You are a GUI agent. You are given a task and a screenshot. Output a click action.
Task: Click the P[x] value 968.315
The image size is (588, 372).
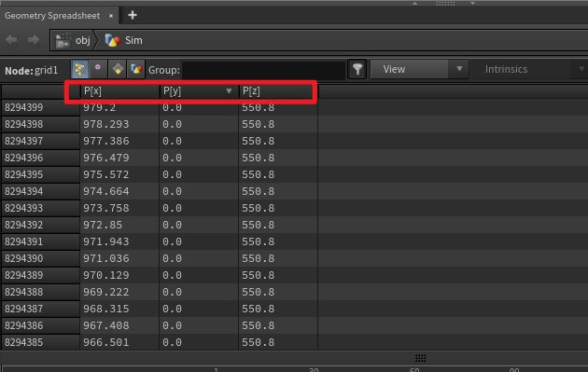pos(106,309)
